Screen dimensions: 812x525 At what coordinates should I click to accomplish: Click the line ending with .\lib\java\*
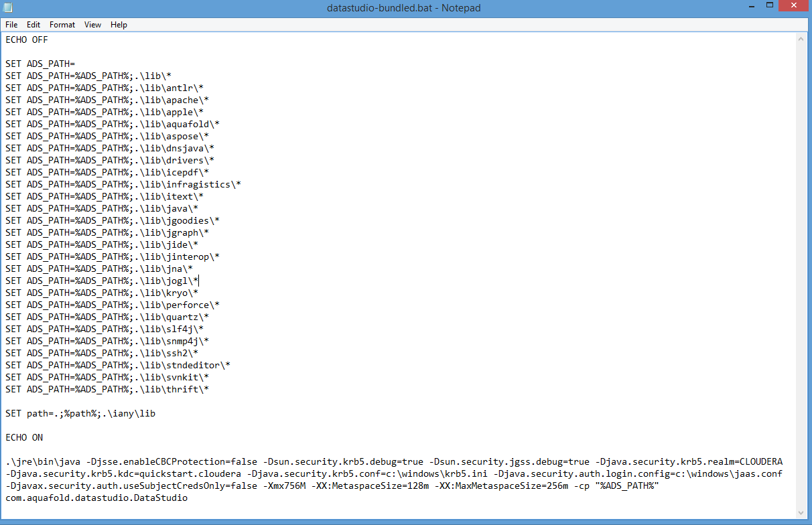pyautogui.click(x=102, y=208)
